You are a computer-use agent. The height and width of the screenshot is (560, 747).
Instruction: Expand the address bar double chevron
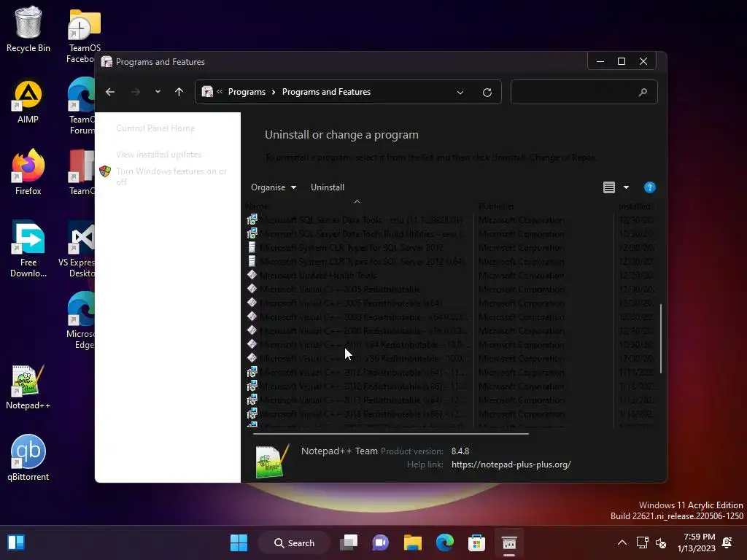coord(220,91)
